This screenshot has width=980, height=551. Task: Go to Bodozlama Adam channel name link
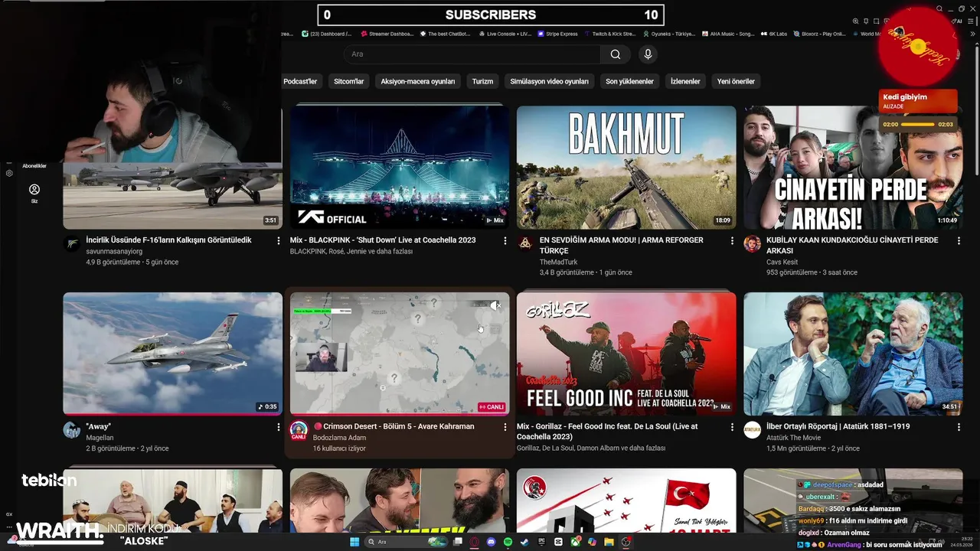point(339,438)
